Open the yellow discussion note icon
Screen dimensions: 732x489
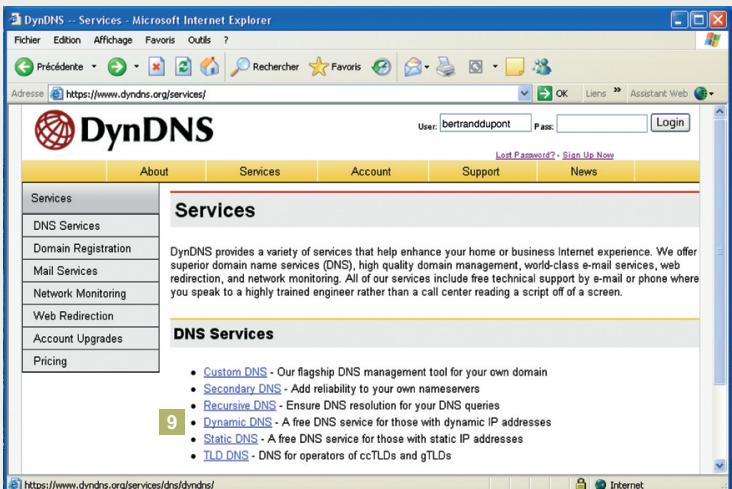click(514, 67)
